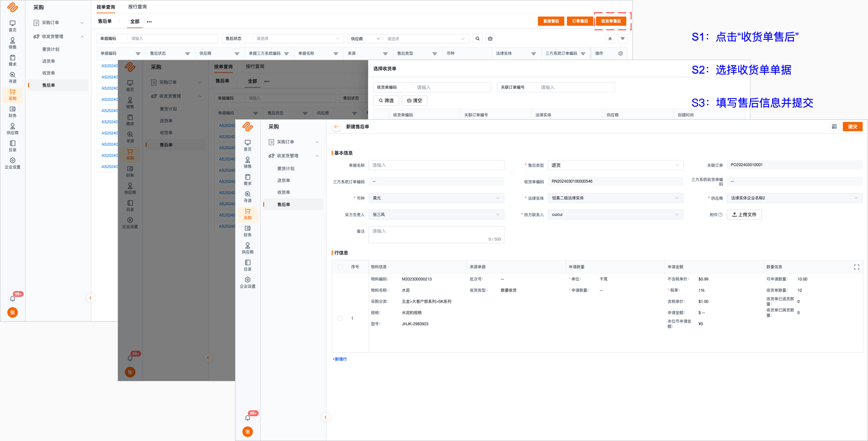Open 法律实体 dropdown showing 恒美二级法律实体
This screenshot has height=441, width=868.
615,198
